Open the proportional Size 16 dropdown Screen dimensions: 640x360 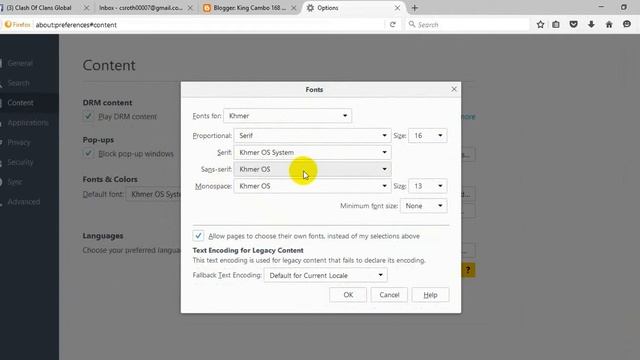[427, 136]
